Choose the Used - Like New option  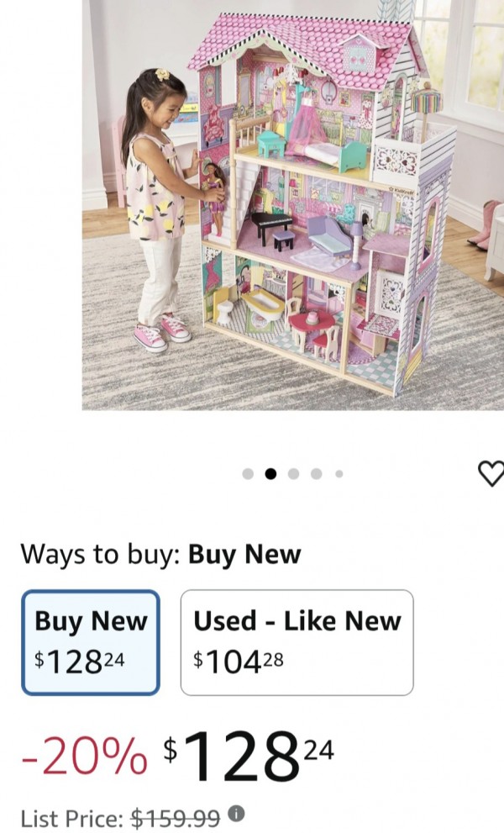click(x=297, y=642)
